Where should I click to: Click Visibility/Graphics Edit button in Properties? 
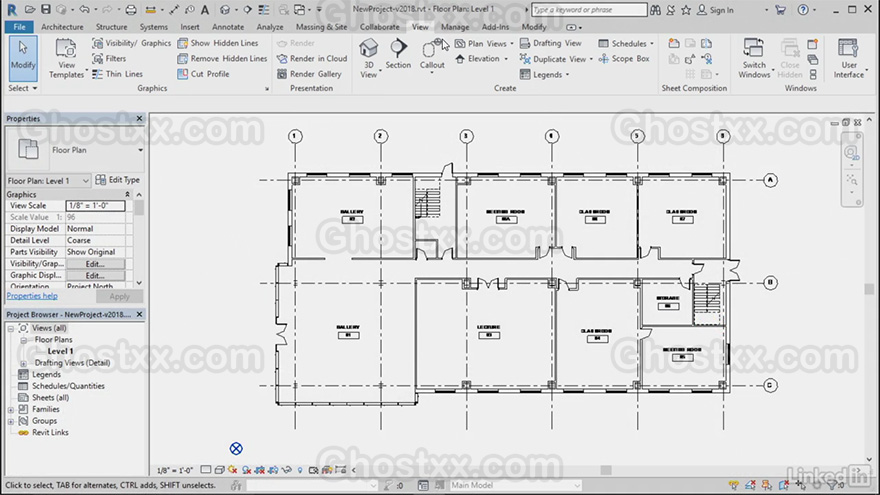(95, 264)
